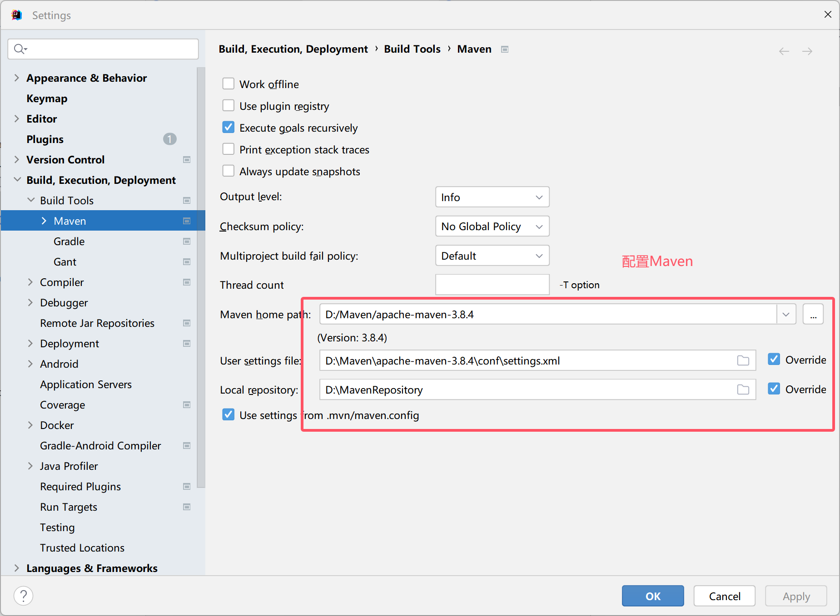This screenshot has height=616, width=840.
Task: Open the help question mark button
Action: [24, 596]
